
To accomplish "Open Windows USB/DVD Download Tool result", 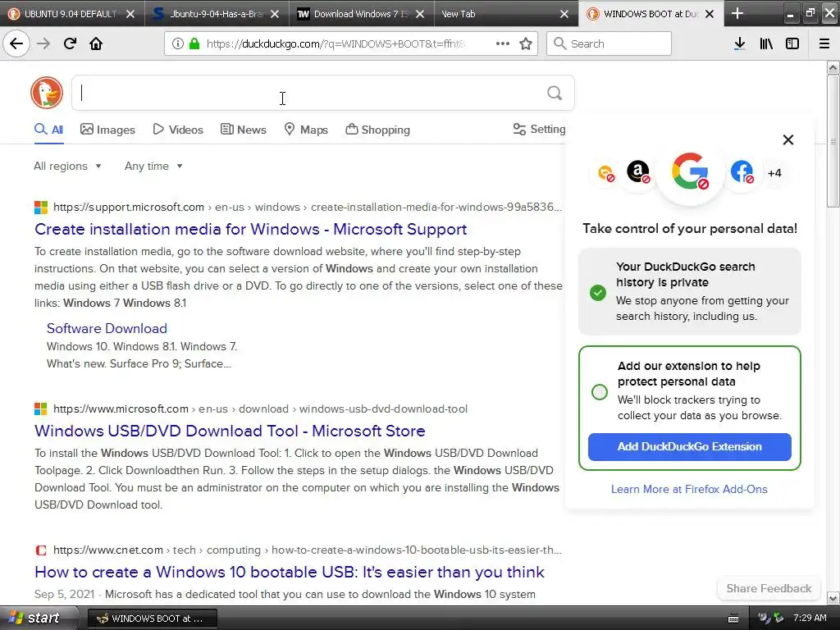I will pyautogui.click(x=230, y=431).
